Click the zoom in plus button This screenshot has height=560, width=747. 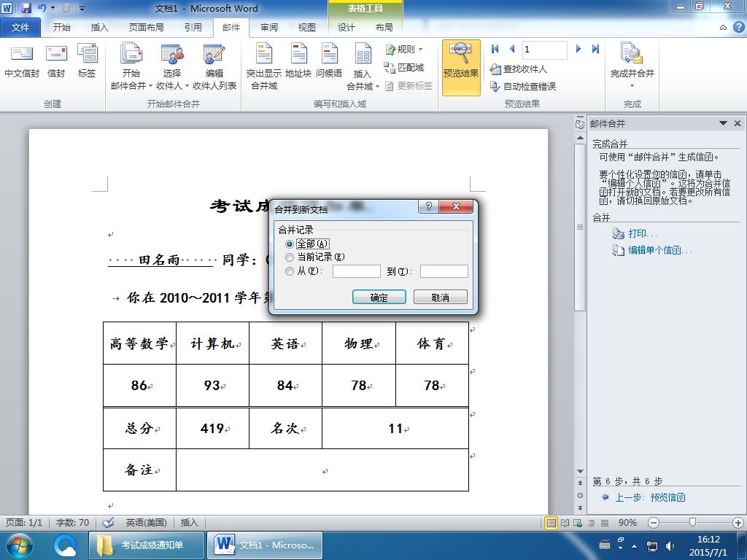point(738,522)
